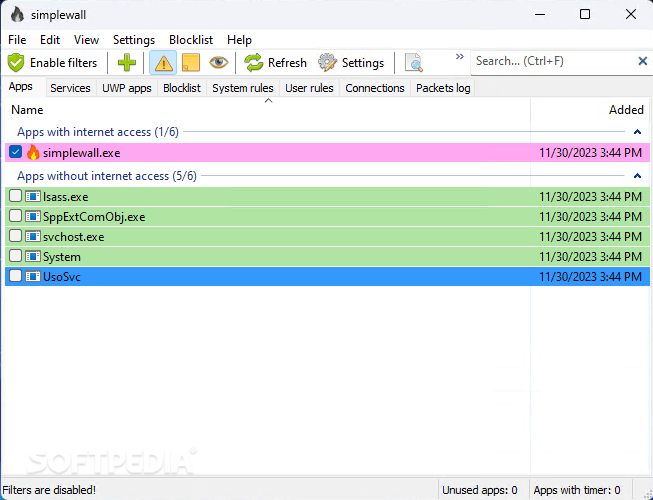Maximize the simplewall window
The height and width of the screenshot is (500, 653).
(x=585, y=15)
